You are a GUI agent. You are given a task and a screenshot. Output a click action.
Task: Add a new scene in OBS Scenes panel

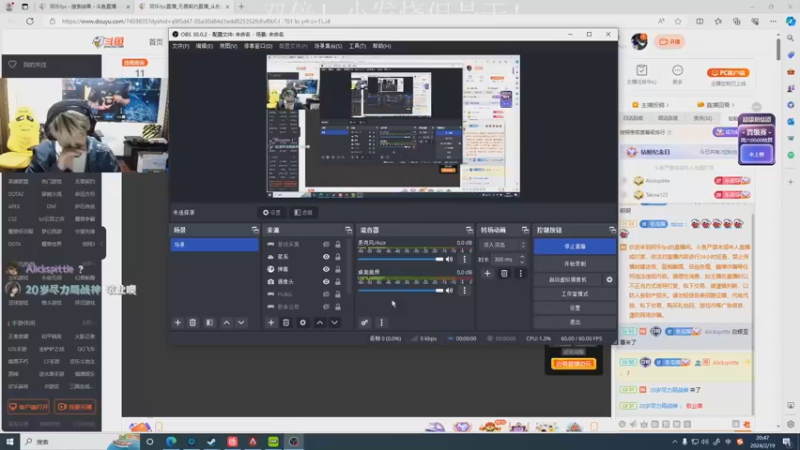(x=178, y=322)
